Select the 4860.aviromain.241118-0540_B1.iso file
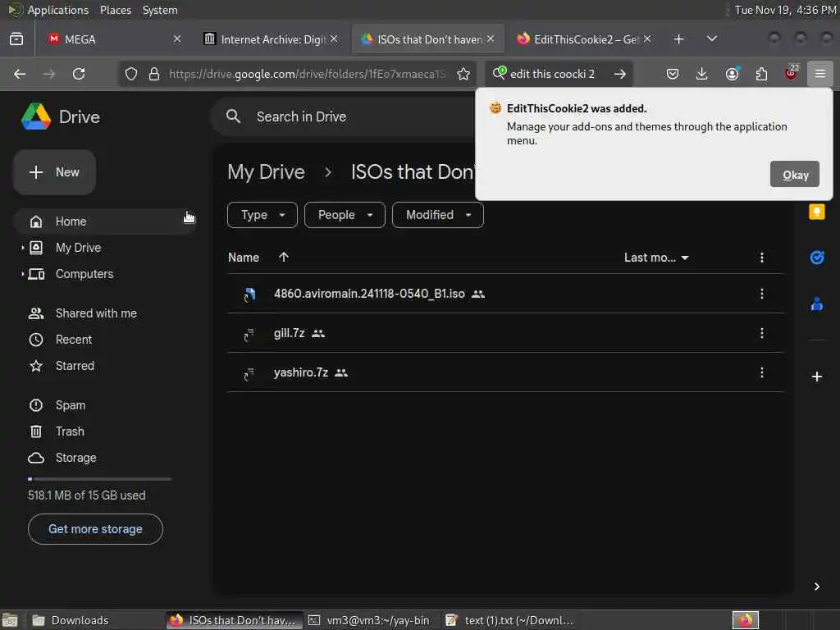The width and height of the screenshot is (840, 630). coord(505,294)
